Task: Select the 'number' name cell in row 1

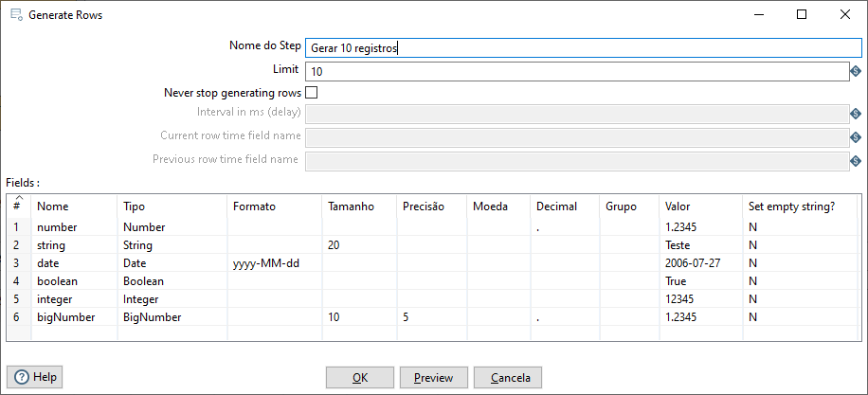Action: 74,226
